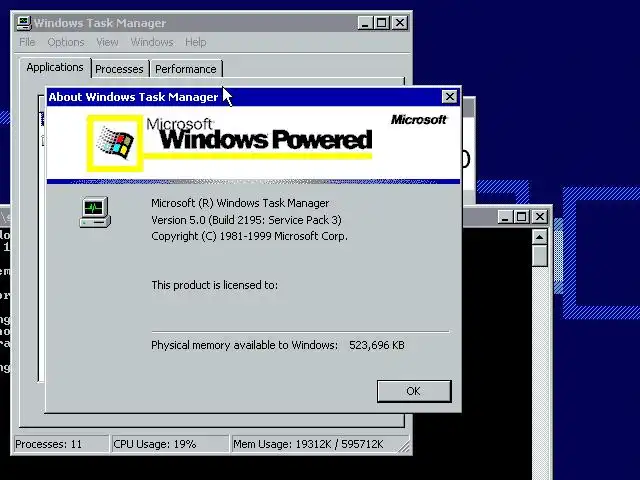Click the Mem Usage status bar entry
Viewport: 640px width, 480px height.
320,444
